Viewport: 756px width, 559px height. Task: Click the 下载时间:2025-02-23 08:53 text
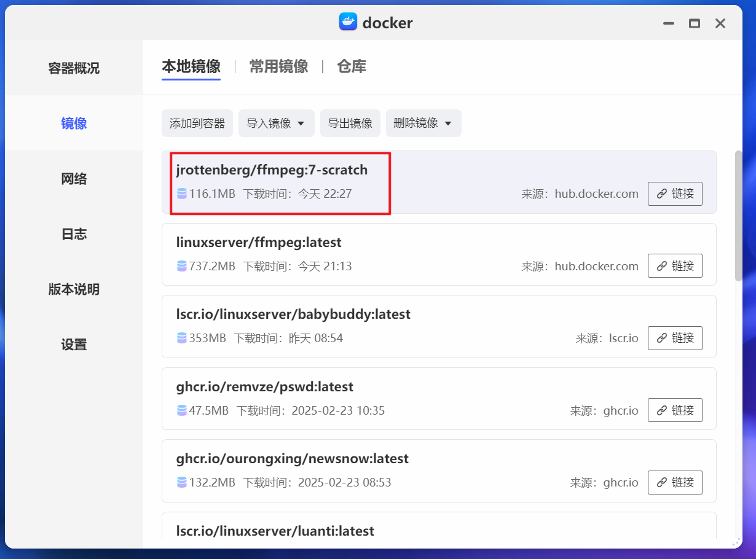pos(317,482)
